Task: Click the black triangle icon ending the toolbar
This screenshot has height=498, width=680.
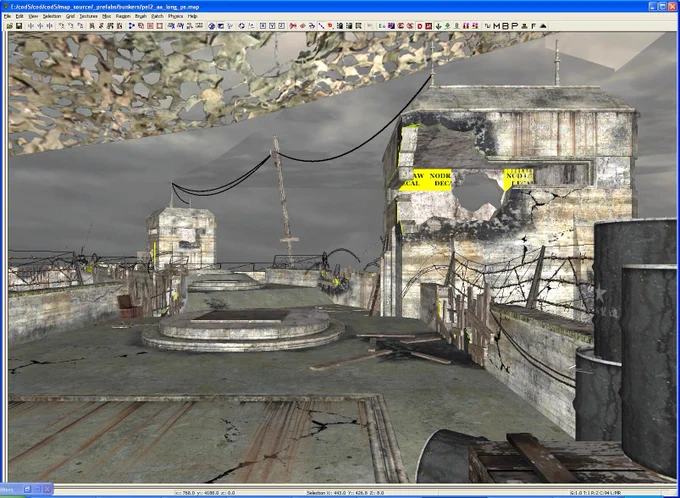Action: point(543,26)
